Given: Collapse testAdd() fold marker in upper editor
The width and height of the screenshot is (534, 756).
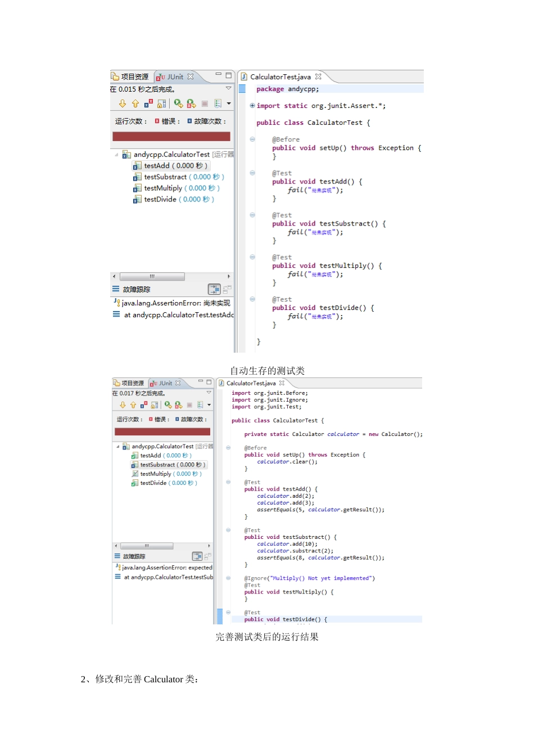Looking at the screenshot, I should pyautogui.click(x=252, y=173).
